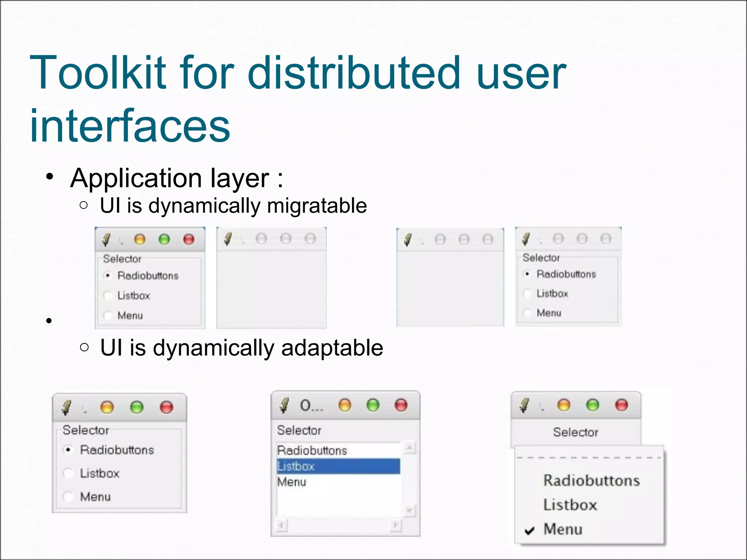Click the feather icon of the inactive greyed Selector window
747x560 pixels.
(526, 239)
